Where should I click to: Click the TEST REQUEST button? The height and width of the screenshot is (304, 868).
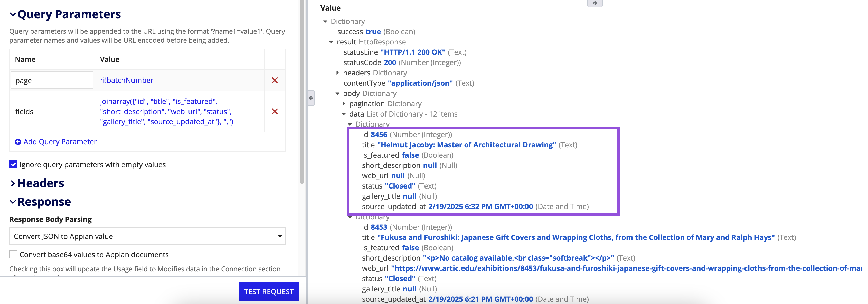269,291
